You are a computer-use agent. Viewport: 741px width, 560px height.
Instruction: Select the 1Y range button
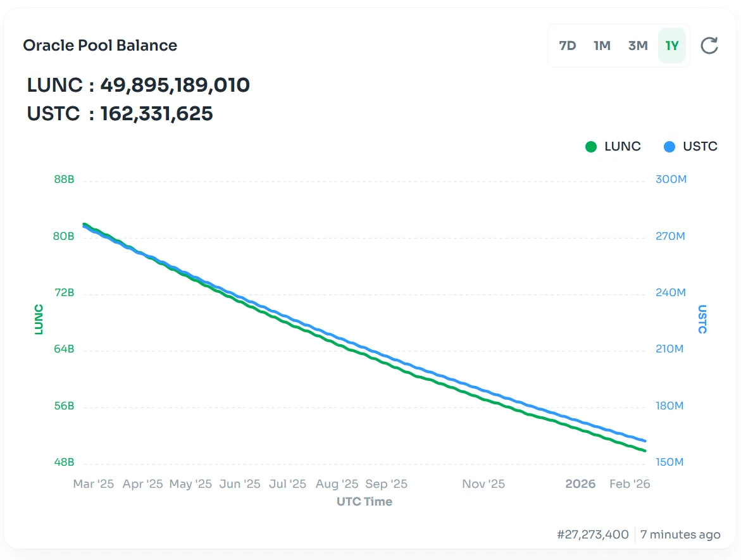point(672,46)
